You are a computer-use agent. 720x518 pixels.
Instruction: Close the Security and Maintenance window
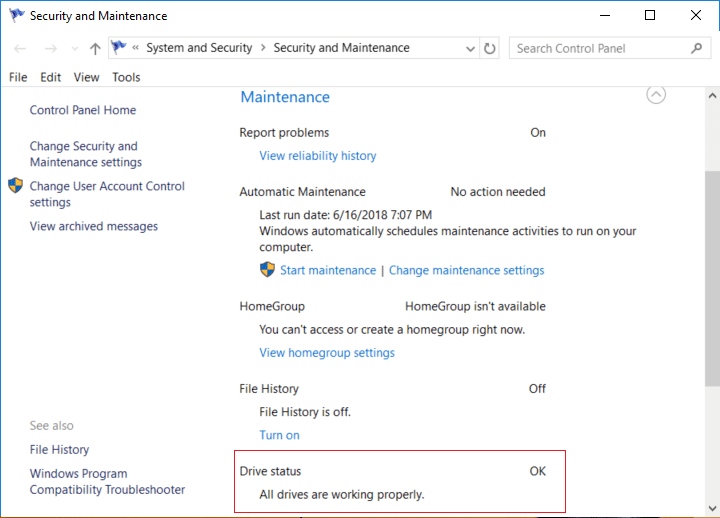pyautogui.click(x=696, y=15)
